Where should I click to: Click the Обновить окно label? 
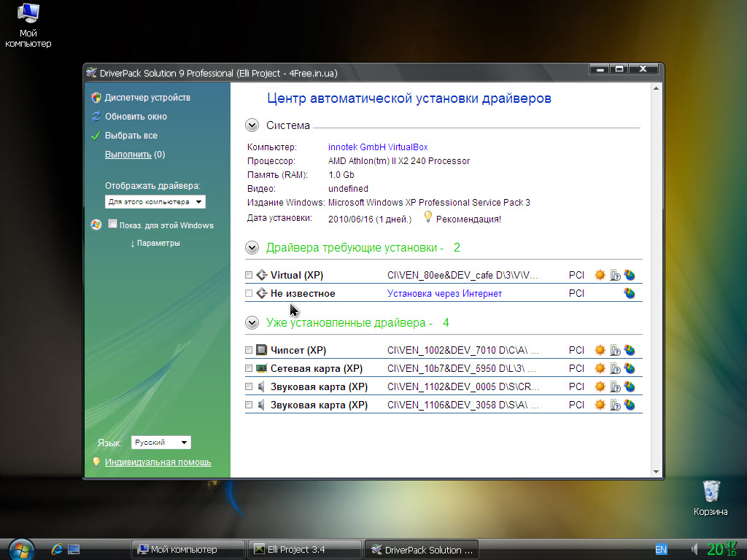click(136, 117)
